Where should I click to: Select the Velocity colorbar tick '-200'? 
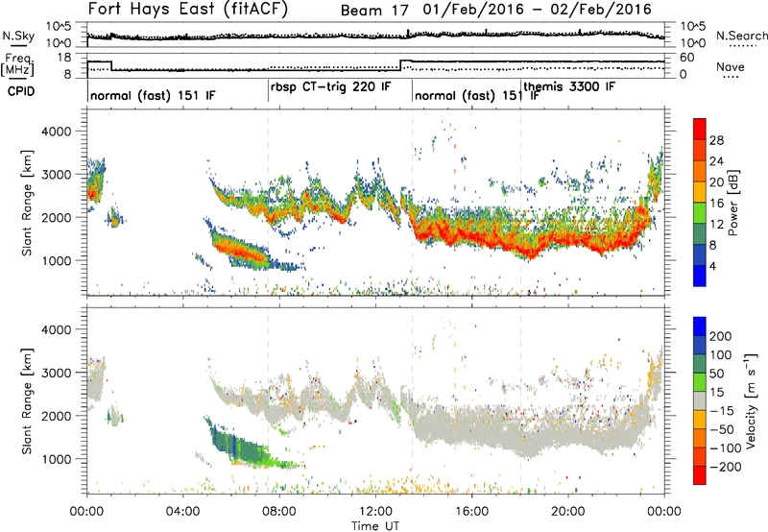pos(726,467)
